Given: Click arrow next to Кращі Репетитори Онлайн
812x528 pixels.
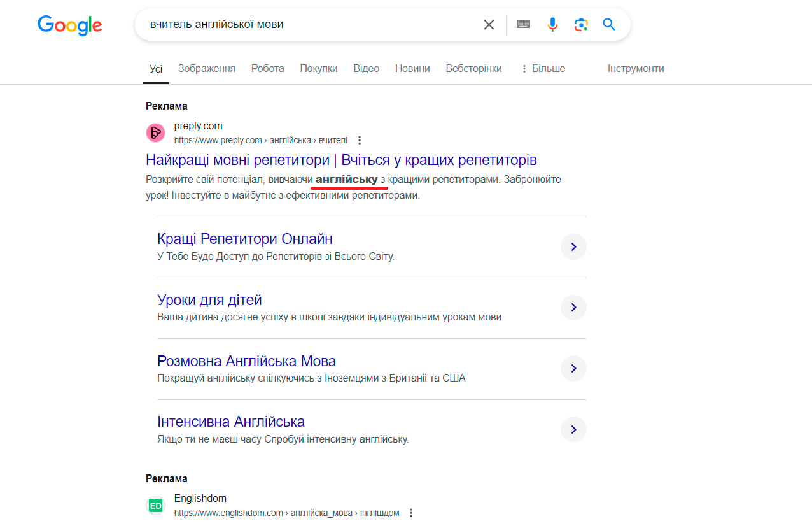Looking at the screenshot, I should click(573, 246).
